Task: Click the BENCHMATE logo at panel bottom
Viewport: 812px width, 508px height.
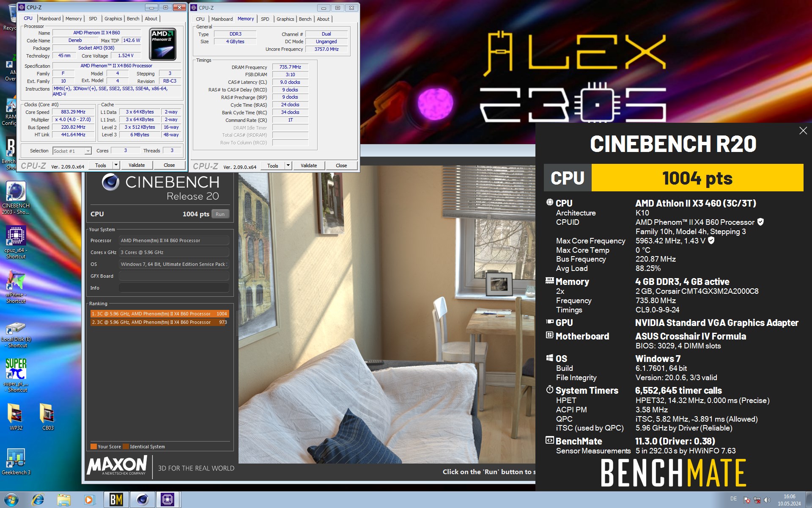Action: [674, 473]
